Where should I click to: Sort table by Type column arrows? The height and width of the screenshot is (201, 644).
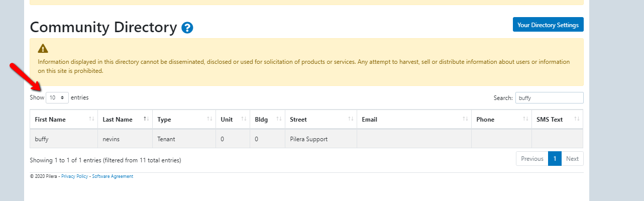coord(209,119)
